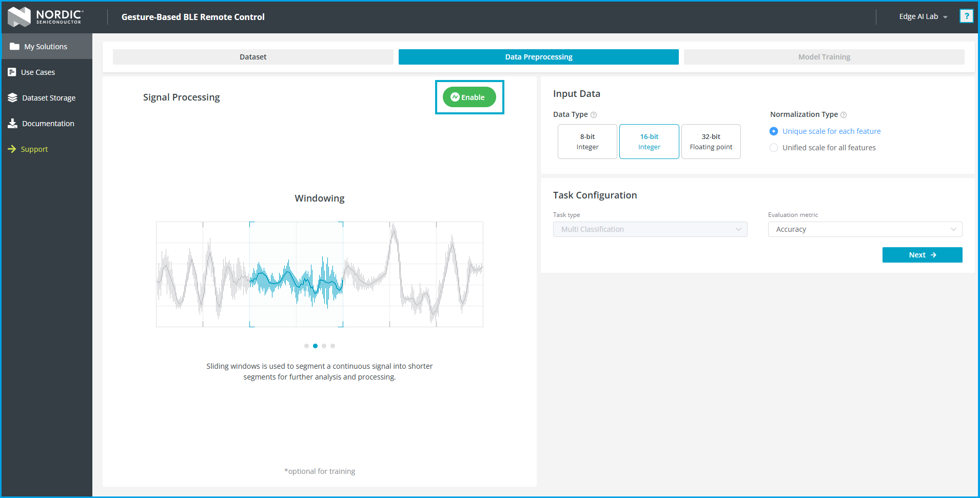Viewport: 980px width, 498px height.
Task: Go to the third carousel slide dot
Action: (x=324, y=346)
